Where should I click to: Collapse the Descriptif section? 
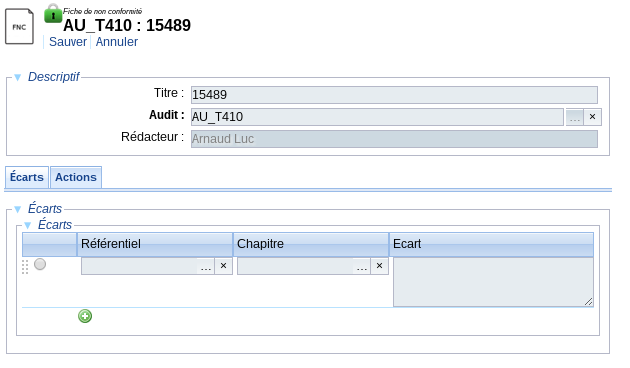(17, 77)
